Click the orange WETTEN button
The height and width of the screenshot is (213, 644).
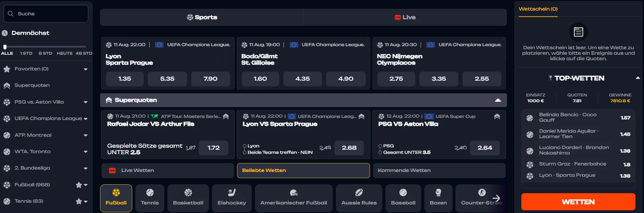click(578, 202)
